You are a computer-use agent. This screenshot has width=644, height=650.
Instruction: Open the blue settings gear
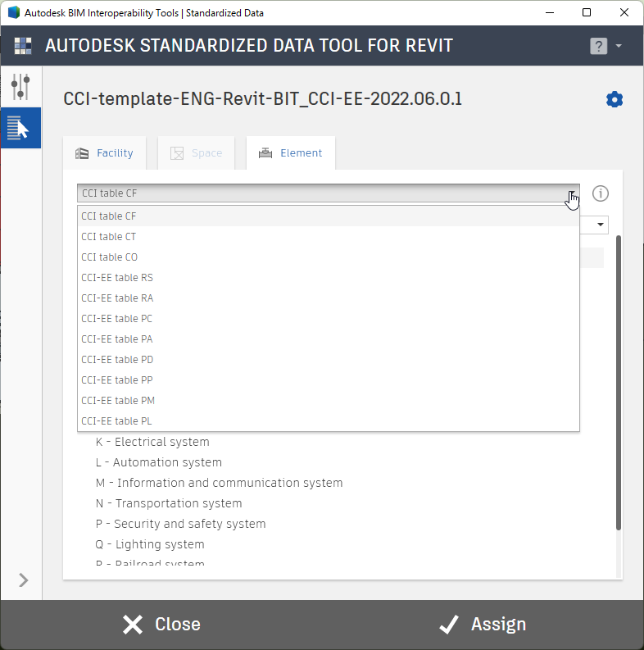[615, 99]
